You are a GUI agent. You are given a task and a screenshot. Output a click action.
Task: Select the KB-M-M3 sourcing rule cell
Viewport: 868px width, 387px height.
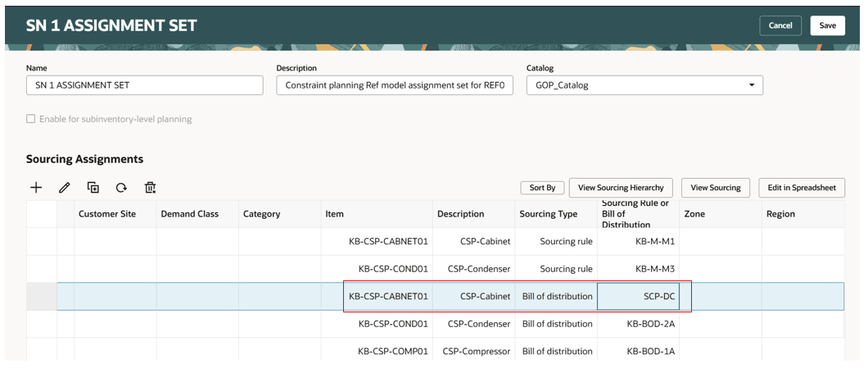[638, 269]
